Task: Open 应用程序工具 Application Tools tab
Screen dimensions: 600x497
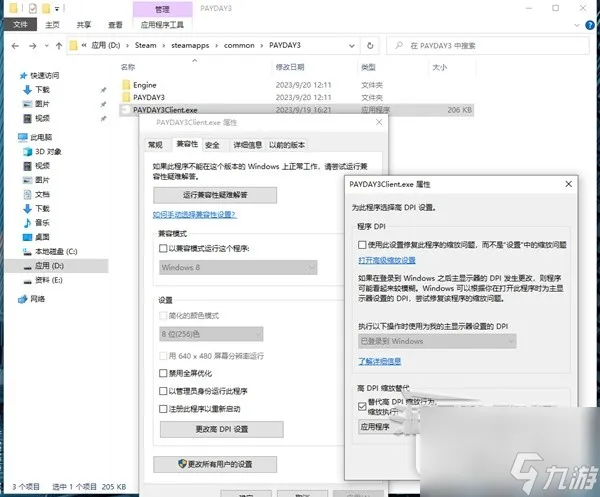Action: point(162,25)
